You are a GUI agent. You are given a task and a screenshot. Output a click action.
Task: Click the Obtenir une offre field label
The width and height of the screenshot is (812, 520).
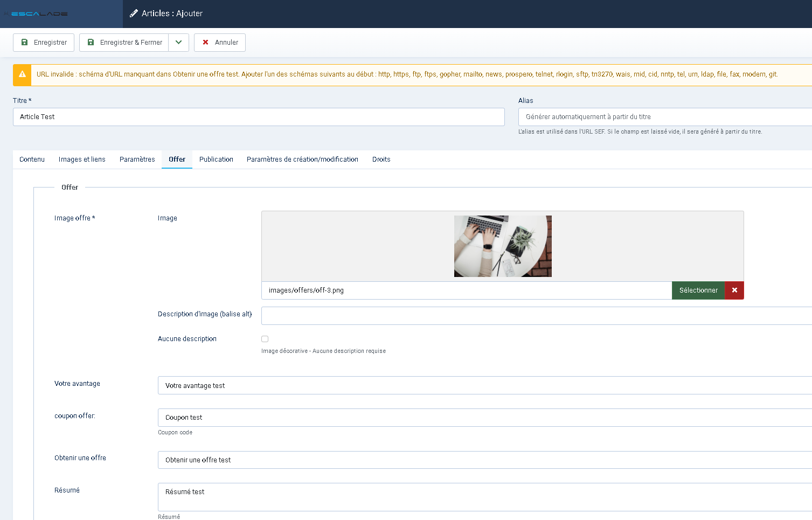pos(80,458)
